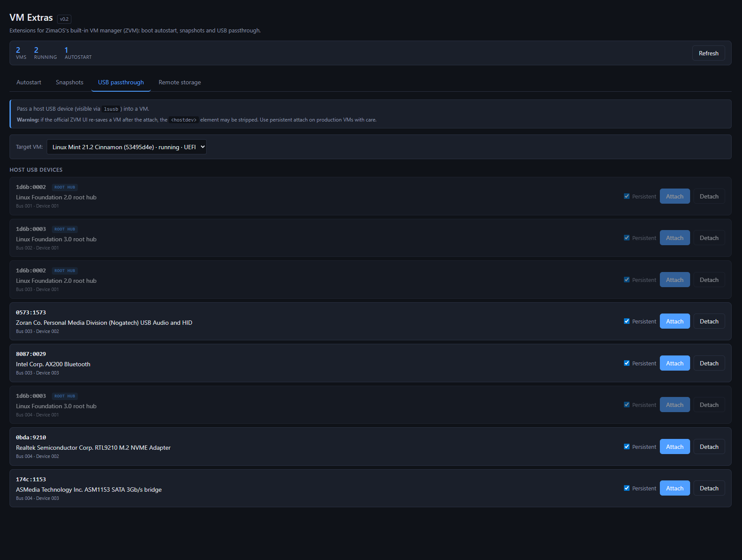Detach the Zoran Co. USB Audio device
Screen dimensions: 742x560
[709, 321]
